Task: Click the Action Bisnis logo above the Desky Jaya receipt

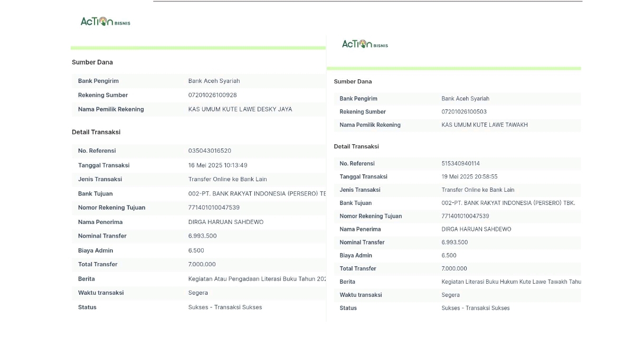Action: [x=105, y=22]
